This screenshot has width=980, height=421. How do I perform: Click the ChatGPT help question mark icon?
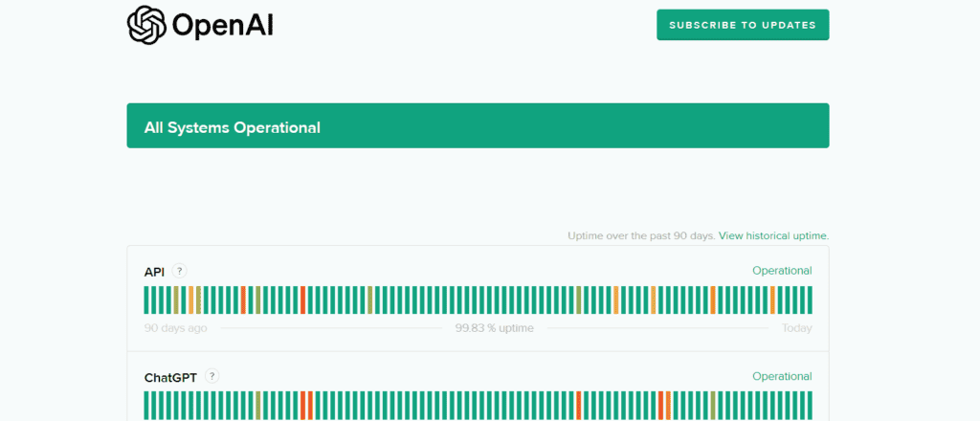click(x=212, y=377)
